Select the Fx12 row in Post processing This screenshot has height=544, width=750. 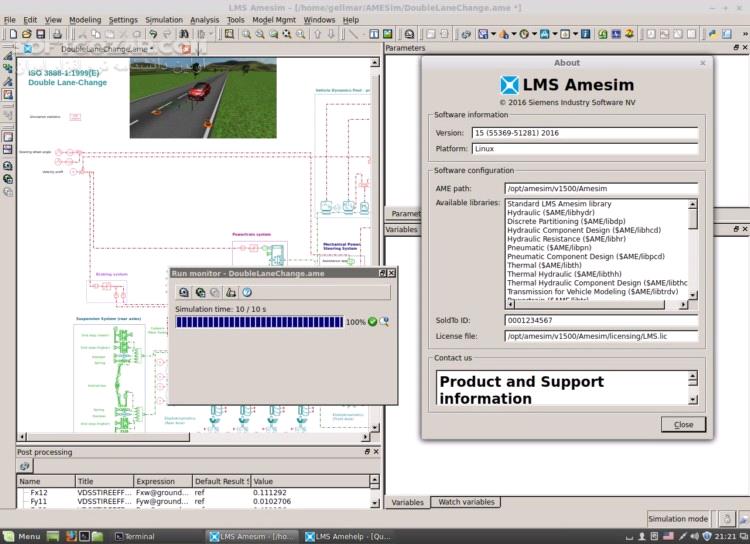(193, 492)
